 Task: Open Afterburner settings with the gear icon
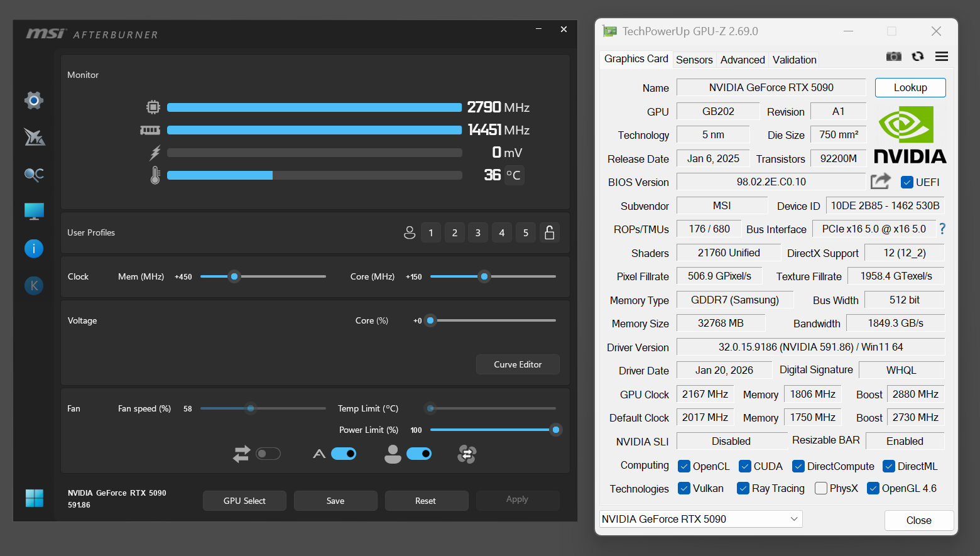click(34, 101)
